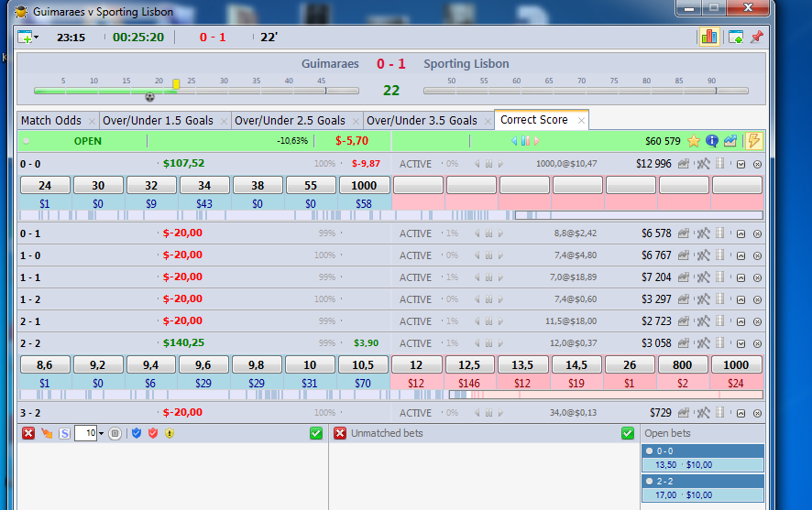Pin the window with the pushpin icon
Image resolution: width=812 pixels, height=510 pixels.
757,37
